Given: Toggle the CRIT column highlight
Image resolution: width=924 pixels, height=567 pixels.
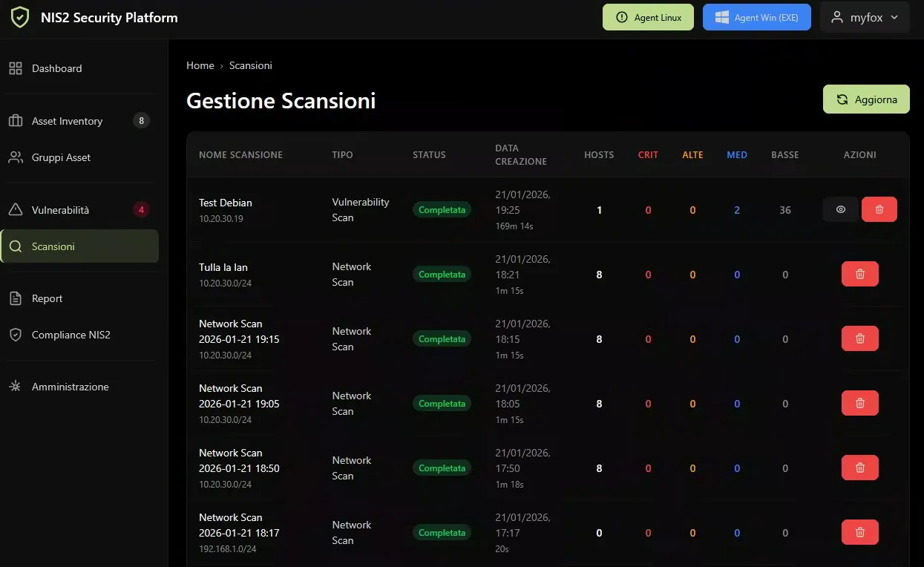Looking at the screenshot, I should click(x=647, y=154).
